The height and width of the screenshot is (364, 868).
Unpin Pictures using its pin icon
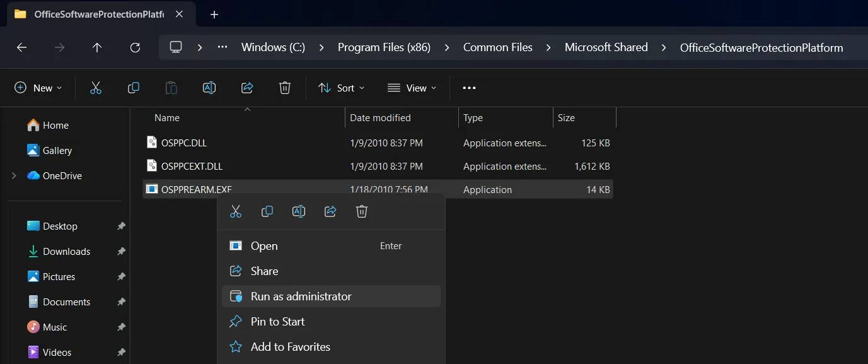[x=121, y=277]
